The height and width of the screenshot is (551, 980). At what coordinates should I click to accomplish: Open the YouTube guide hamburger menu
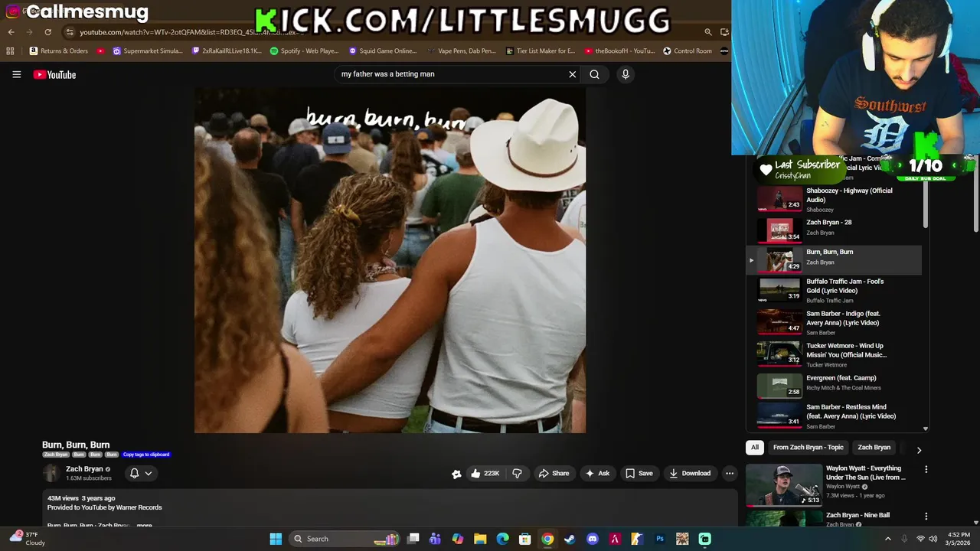(x=16, y=74)
